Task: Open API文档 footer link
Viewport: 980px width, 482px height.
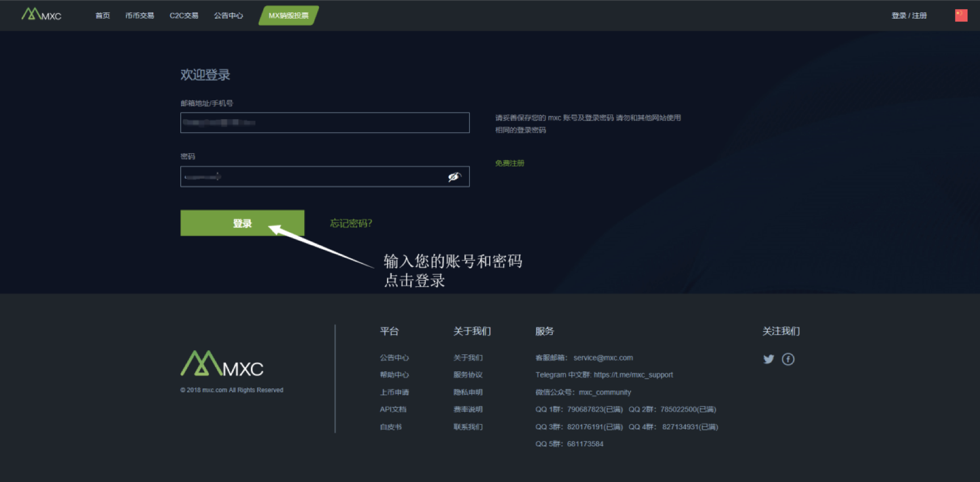Action: point(393,409)
